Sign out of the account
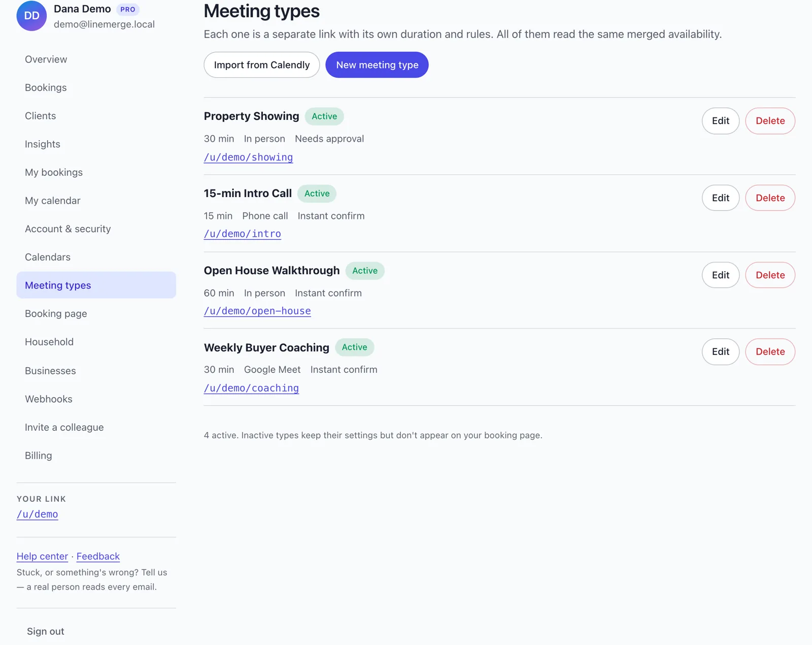Screen dimensions: 812x645 point(46,631)
